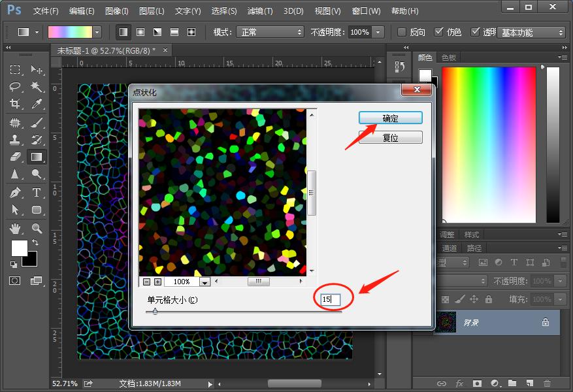Click the 单元格大小 cell size slider handle

pyautogui.click(x=155, y=312)
